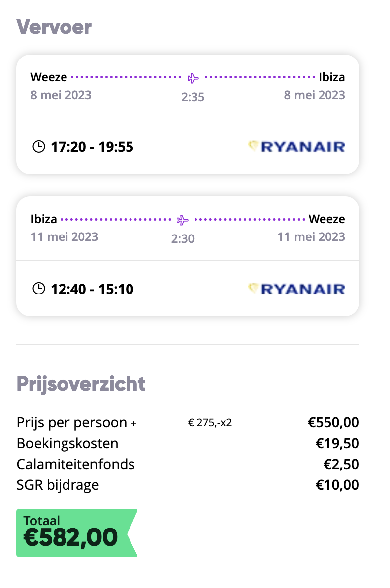Click the Boekingskosten row label
This screenshot has height=588, width=390.
tap(67, 444)
